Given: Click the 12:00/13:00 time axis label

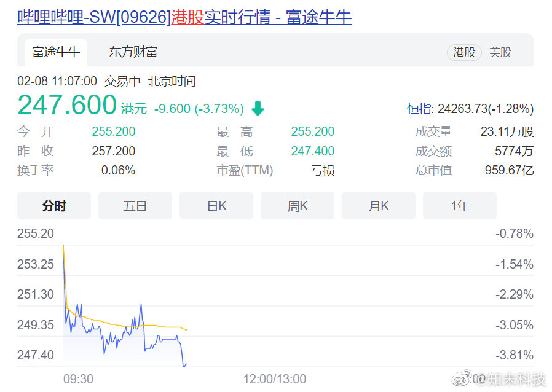Looking at the screenshot, I should 275,379.
